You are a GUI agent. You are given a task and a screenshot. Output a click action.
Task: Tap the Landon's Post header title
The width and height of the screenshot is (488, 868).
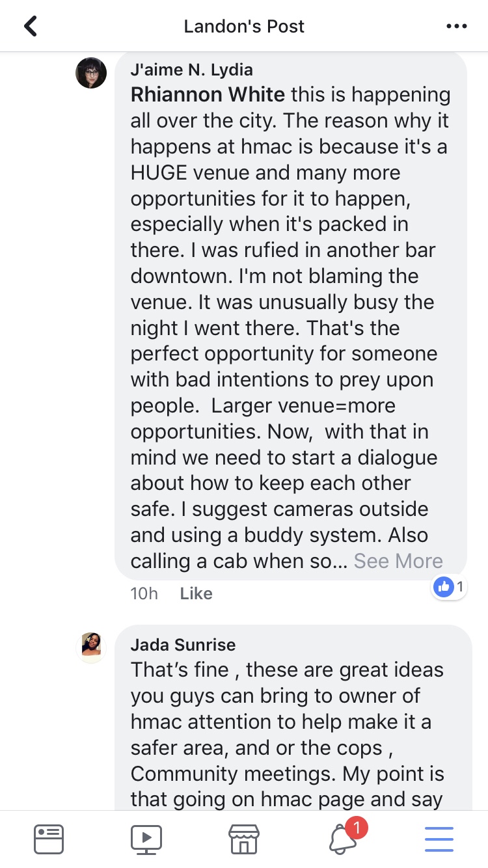(x=244, y=27)
